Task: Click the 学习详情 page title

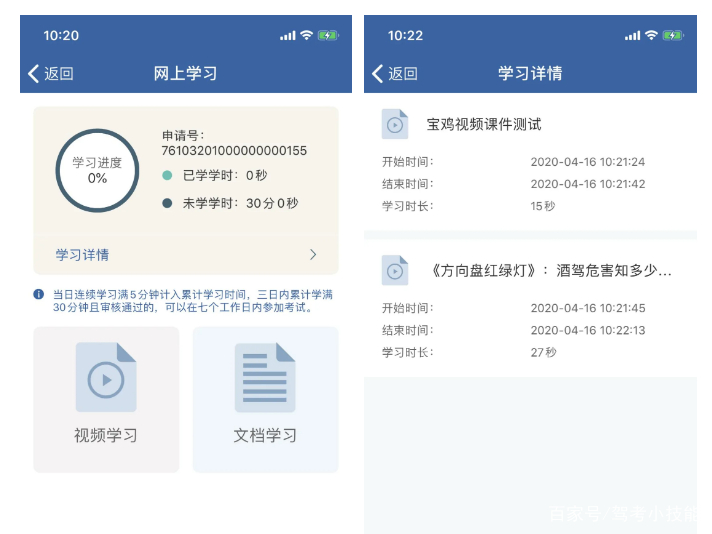Action: point(530,74)
